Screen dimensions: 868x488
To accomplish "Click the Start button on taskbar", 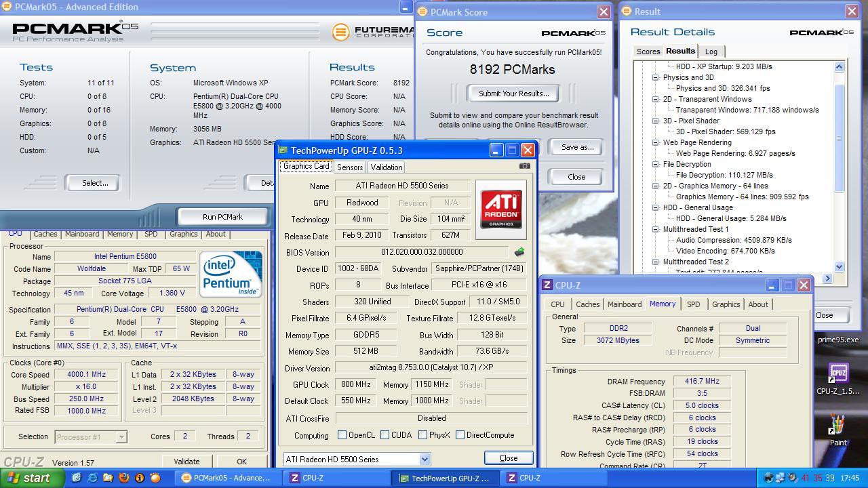I will tap(32, 478).
